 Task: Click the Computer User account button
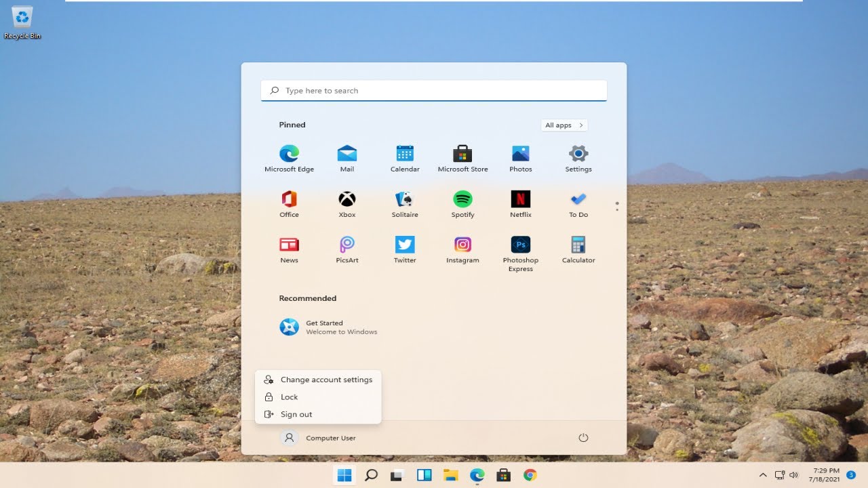tap(318, 438)
